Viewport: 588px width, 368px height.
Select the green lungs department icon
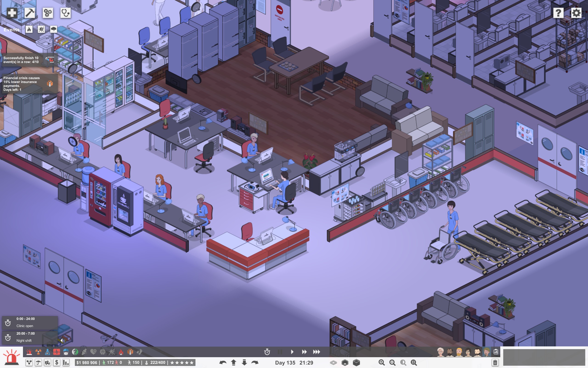click(75, 352)
